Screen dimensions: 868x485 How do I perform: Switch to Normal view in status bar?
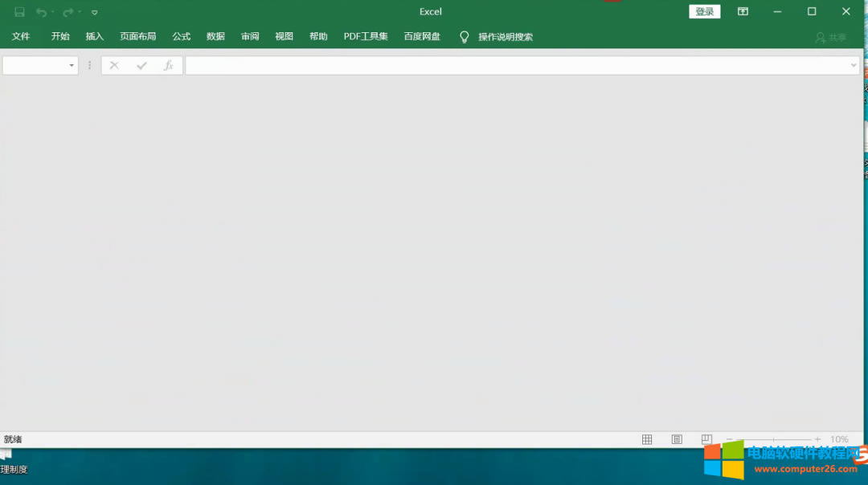click(x=647, y=439)
